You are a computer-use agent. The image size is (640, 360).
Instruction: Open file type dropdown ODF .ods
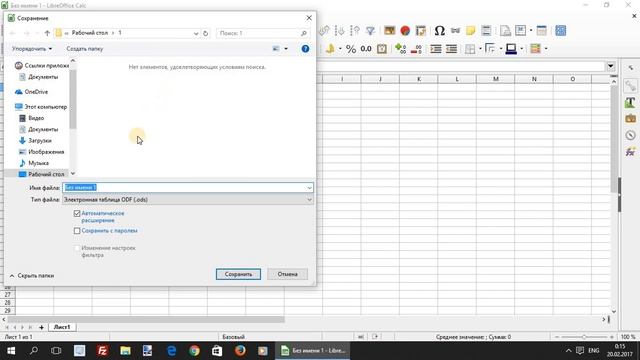pos(188,200)
